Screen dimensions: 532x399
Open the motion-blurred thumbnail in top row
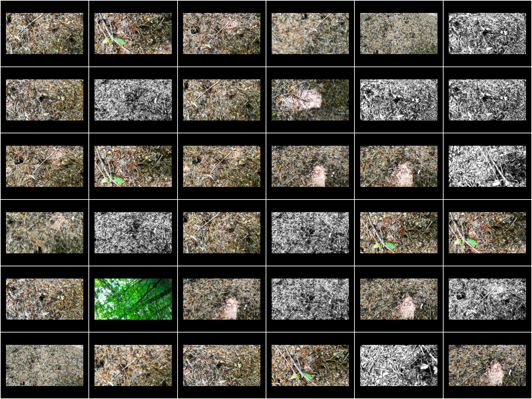[310, 34]
